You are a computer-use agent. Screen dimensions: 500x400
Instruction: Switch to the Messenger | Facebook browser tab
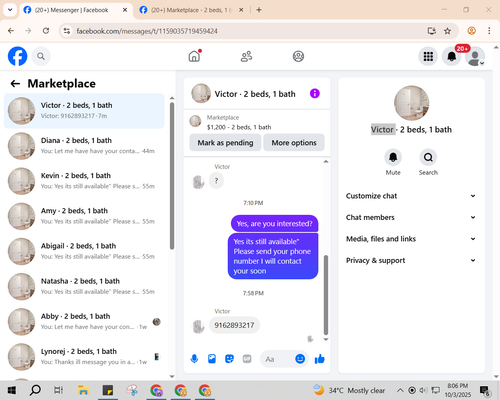pos(71,10)
